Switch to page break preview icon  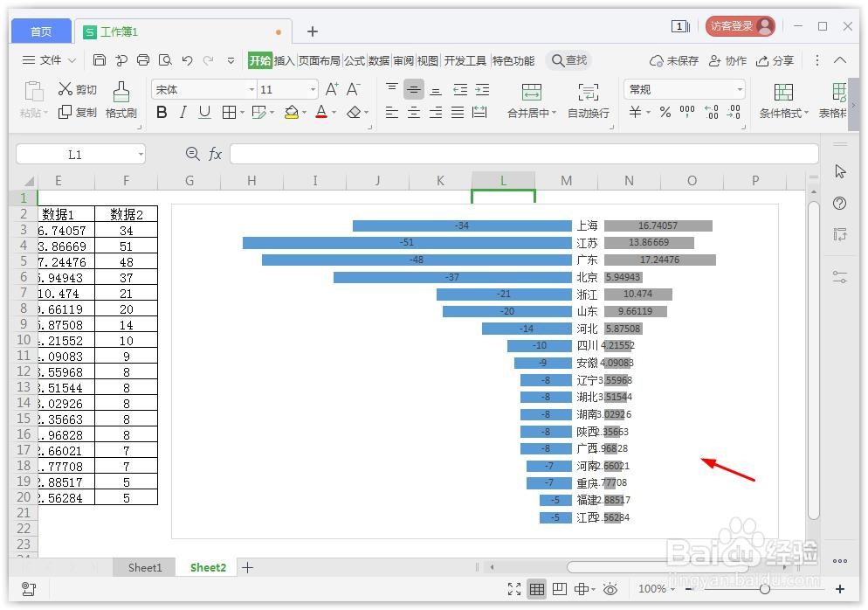(x=559, y=588)
